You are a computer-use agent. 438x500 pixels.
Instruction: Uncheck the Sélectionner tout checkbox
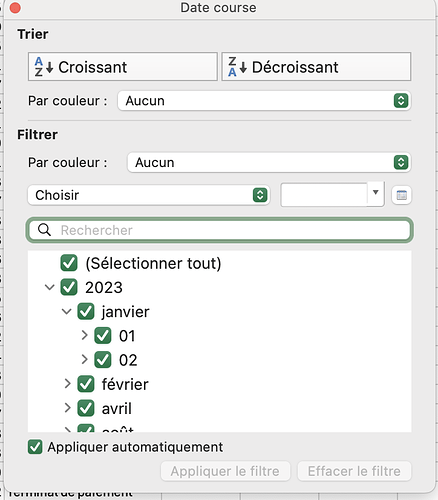point(69,263)
